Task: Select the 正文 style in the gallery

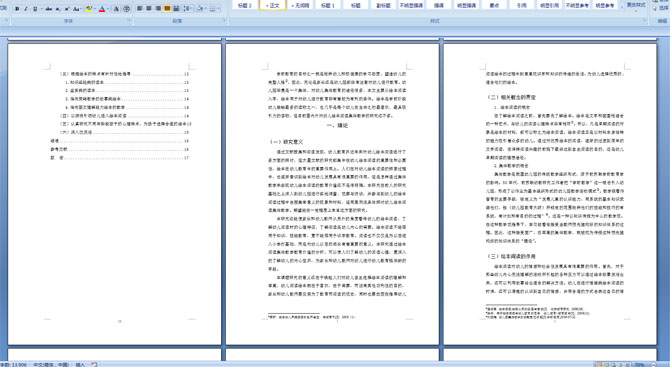Action: (x=272, y=5)
